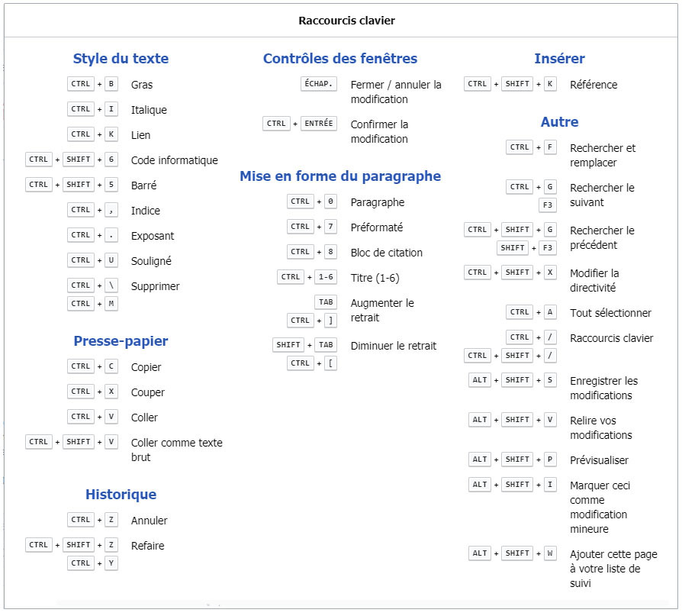Click the Historique section title
This screenshot has width=682, height=616.
(121, 494)
